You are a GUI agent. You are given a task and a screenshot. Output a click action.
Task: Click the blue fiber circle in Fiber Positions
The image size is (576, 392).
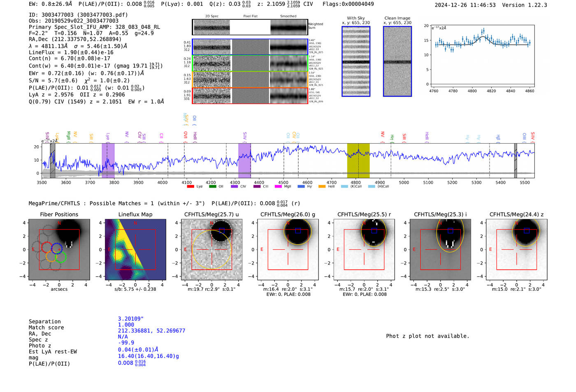pos(57,248)
